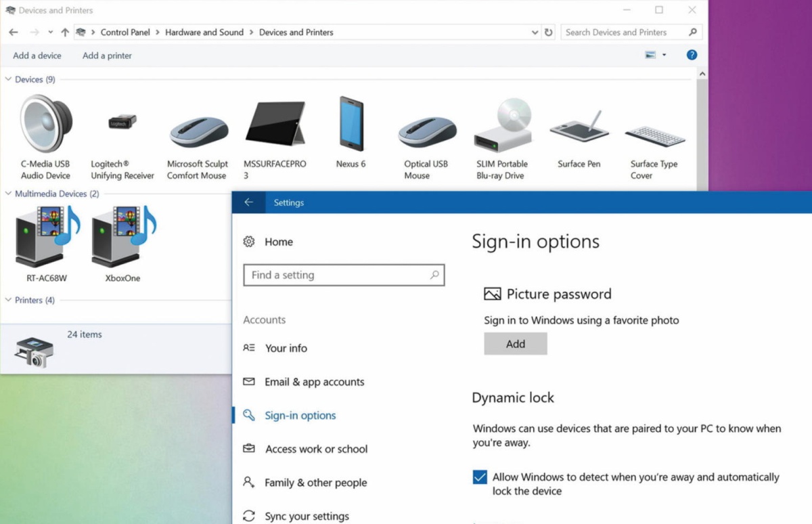812x524 pixels.
Task: Click the Control Panel breadcrumb
Action: point(126,32)
